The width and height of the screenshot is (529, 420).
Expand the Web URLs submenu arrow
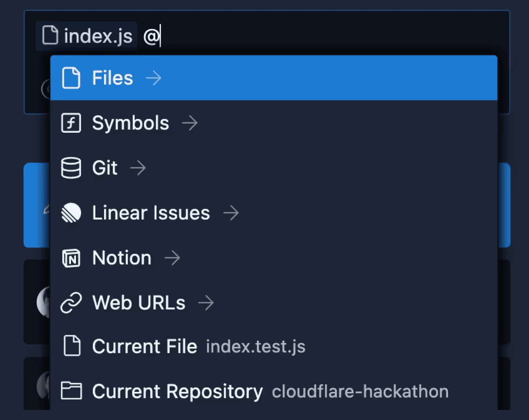click(x=206, y=303)
